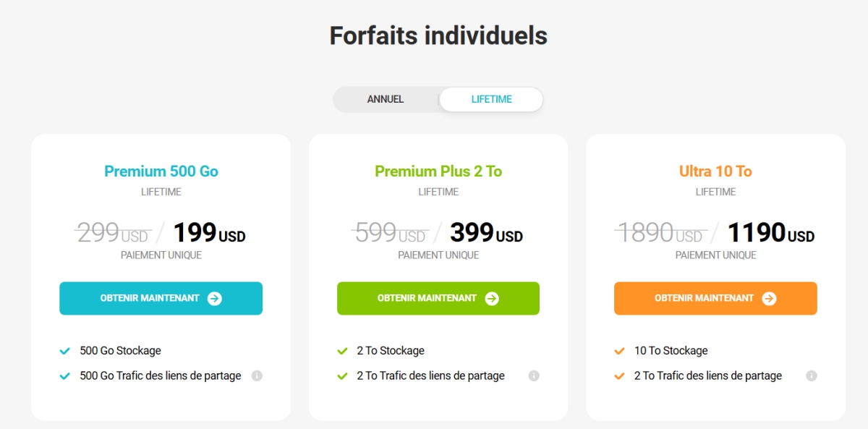Open info icon in Premium Plus 2 To card
The height and width of the screenshot is (429, 868).
[534, 375]
